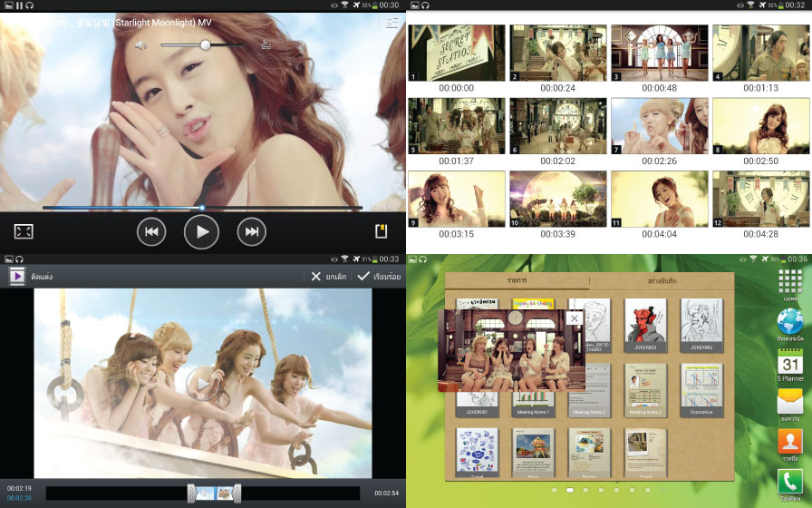Tap the airplane mode icon in 00:33 status bar
This screenshot has width=812, height=508.
[x=356, y=259]
